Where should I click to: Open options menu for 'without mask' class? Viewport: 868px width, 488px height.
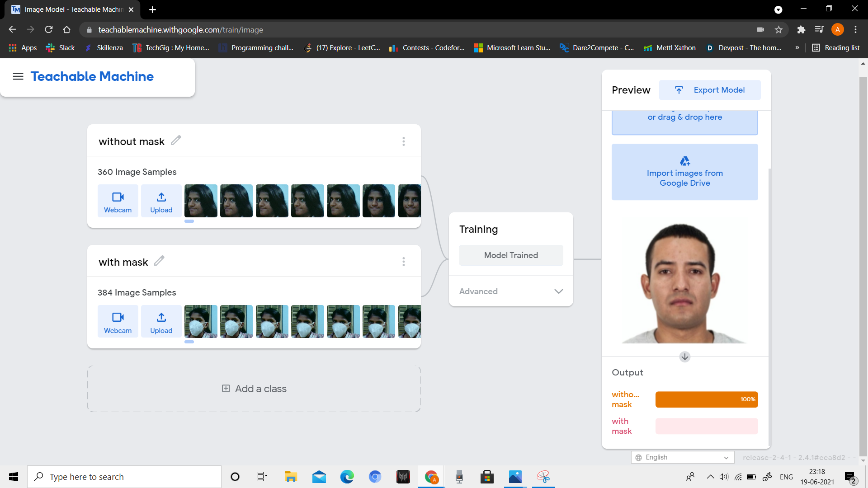point(403,141)
